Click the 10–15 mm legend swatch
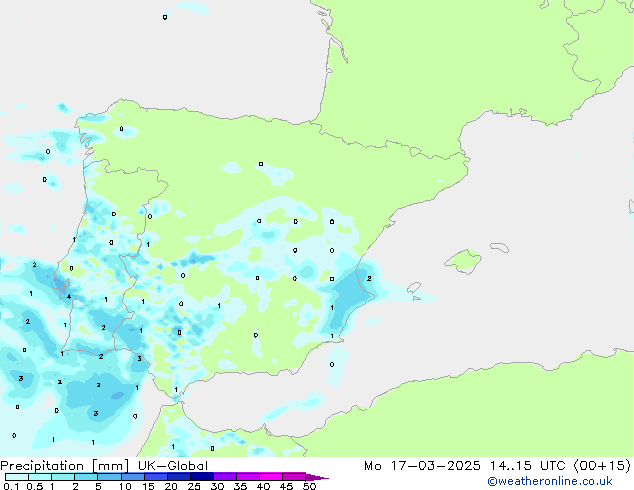The height and width of the screenshot is (490, 634). click(x=132, y=477)
